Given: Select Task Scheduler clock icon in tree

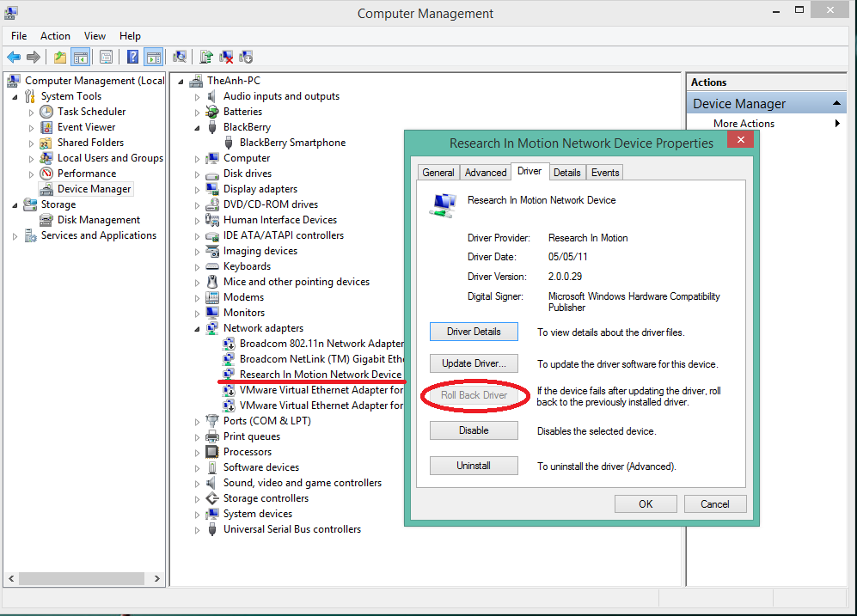Looking at the screenshot, I should click(46, 112).
